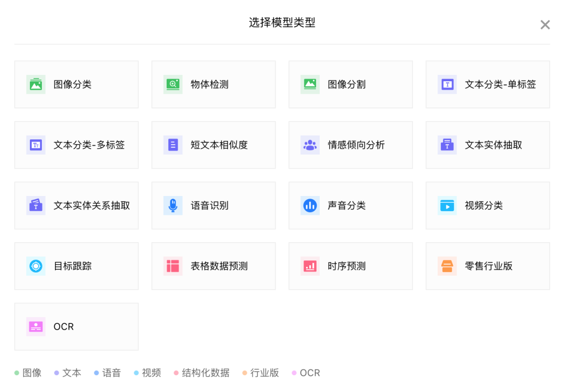Click the OCR pink card icon
The image size is (566, 392).
[36, 326]
